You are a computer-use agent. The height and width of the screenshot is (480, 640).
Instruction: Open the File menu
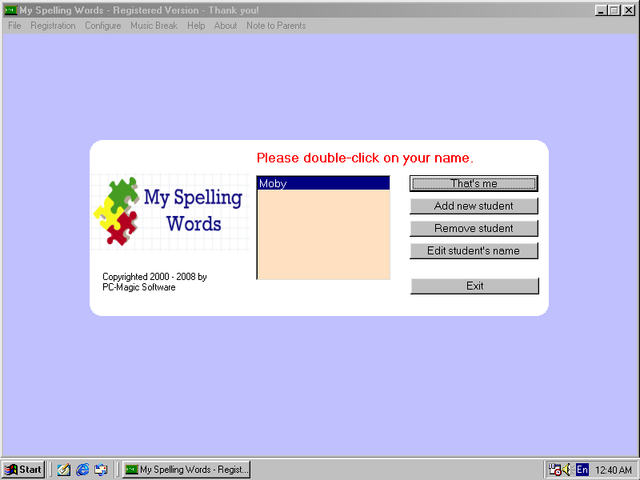[14, 26]
